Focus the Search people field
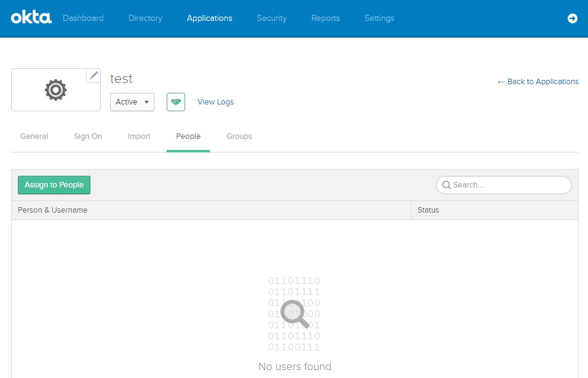The width and height of the screenshot is (588, 378). point(504,185)
